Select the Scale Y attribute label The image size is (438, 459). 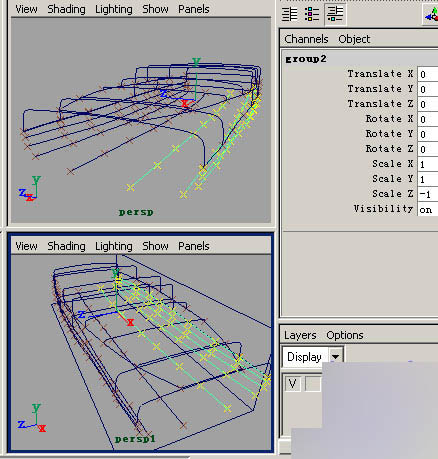(393, 179)
